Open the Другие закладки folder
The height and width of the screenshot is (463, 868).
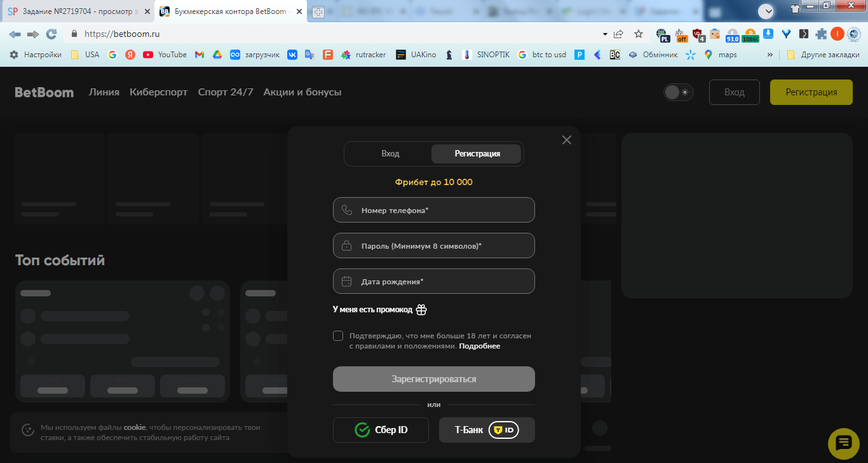(823, 55)
